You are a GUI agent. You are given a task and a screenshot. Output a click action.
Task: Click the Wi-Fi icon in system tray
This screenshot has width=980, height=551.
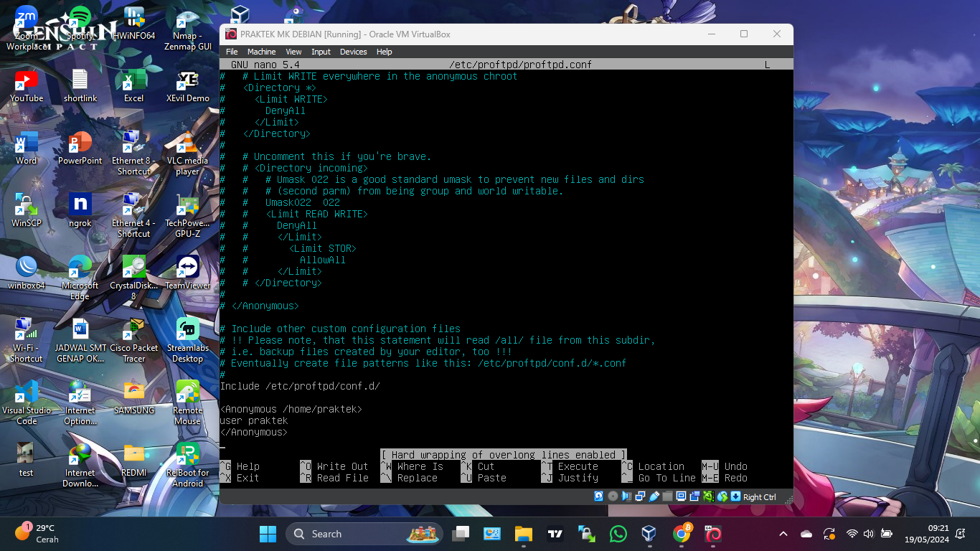click(x=852, y=534)
